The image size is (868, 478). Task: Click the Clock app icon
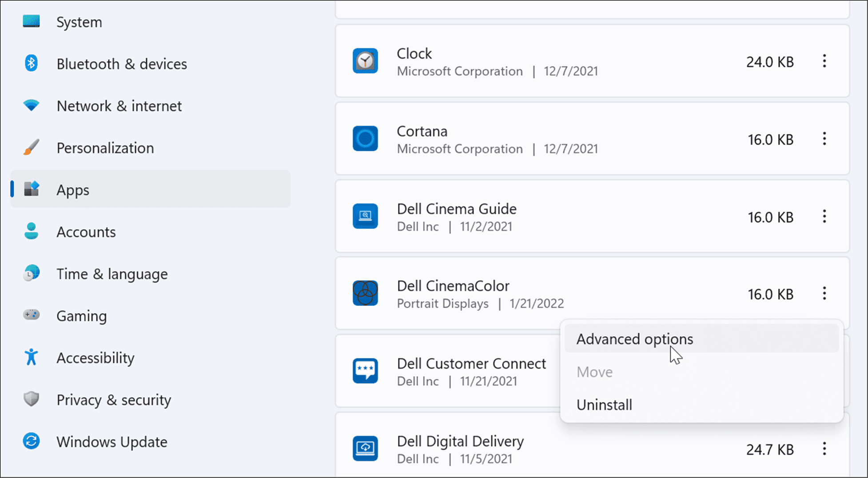(365, 61)
